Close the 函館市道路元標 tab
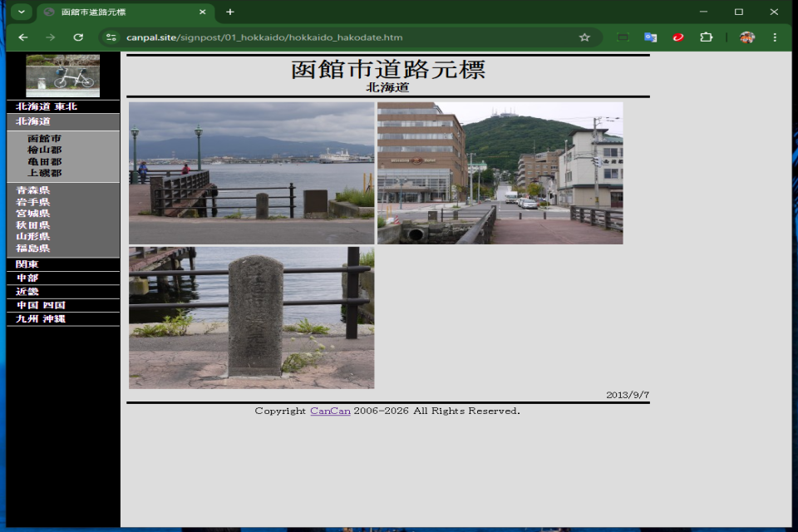The height and width of the screenshot is (532, 798). coord(202,12)
